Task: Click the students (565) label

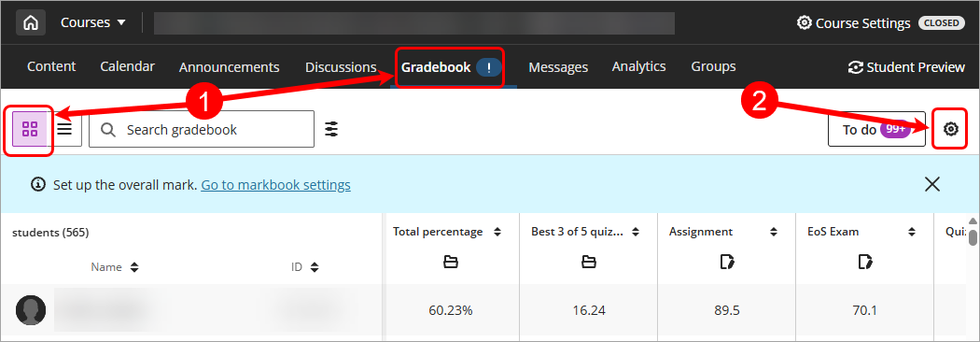Action: pyautogui.click(x=50, y=233)
